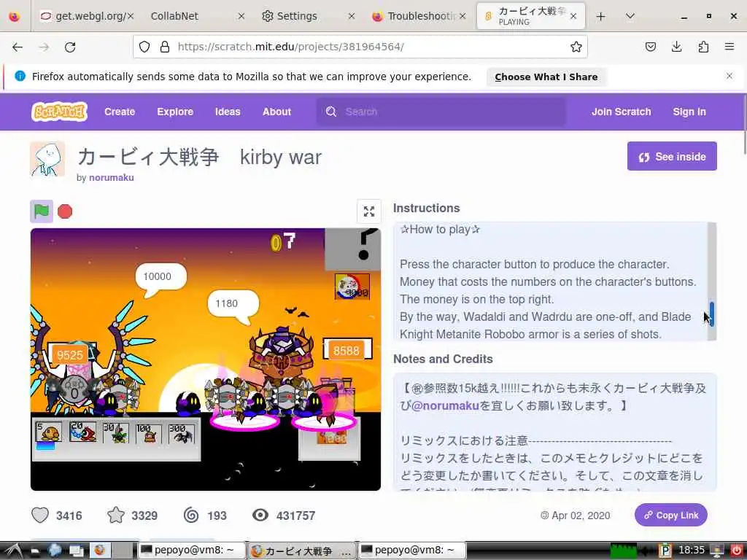The image size is (747, 560).
Task: Show site security info via padlock icon
Action: tap(165, 47)
